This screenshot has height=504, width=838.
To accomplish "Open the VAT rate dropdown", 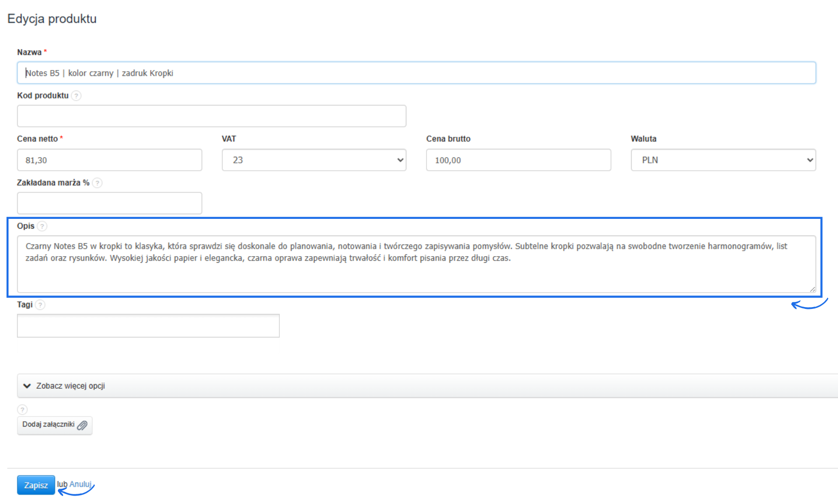I will coord(314,160).
